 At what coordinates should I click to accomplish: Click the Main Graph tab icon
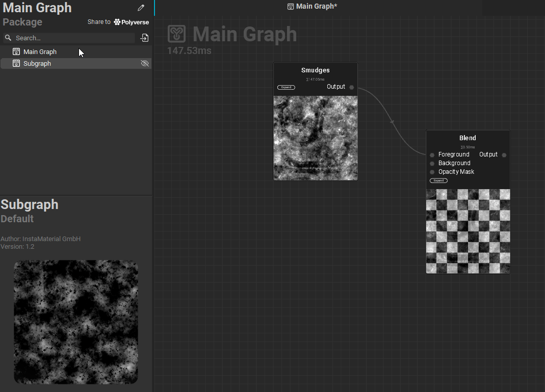tap(291, 6)
